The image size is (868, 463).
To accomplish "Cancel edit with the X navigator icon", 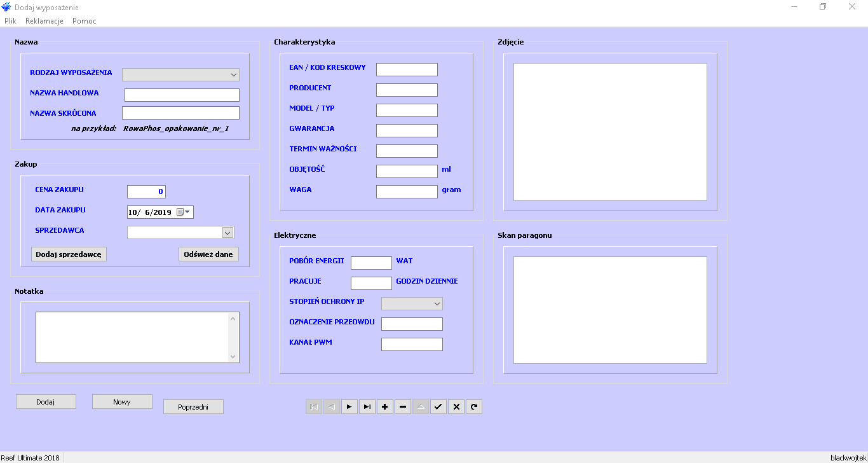I will [x=456, y=406].
